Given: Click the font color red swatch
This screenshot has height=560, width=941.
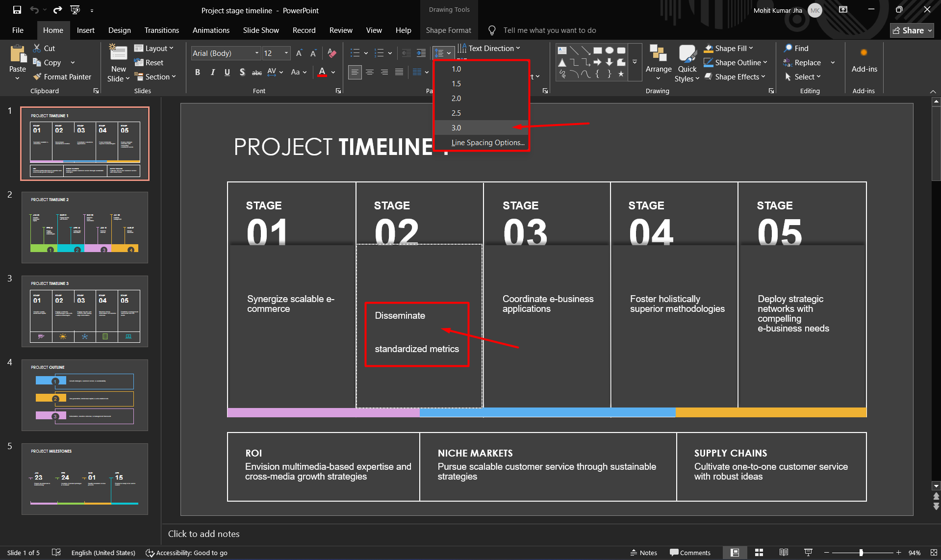Looking at the screenshot, I should pyautogui.click(x=322, y=72).
